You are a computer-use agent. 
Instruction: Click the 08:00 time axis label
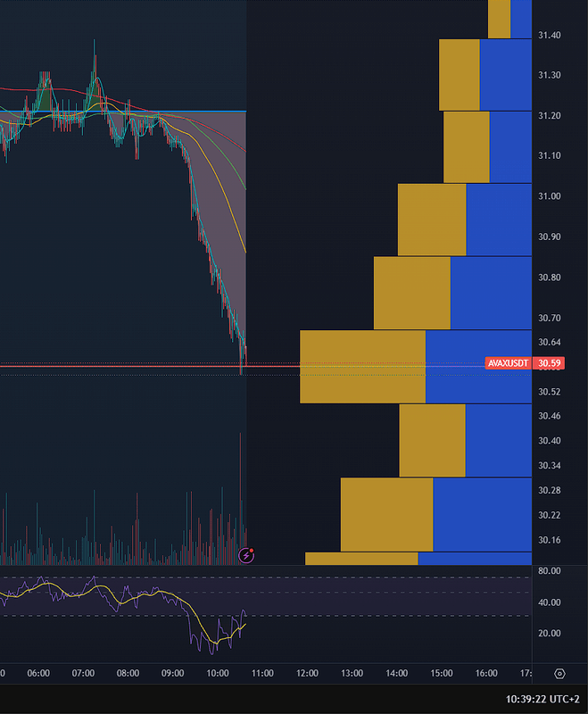[128, 673]
